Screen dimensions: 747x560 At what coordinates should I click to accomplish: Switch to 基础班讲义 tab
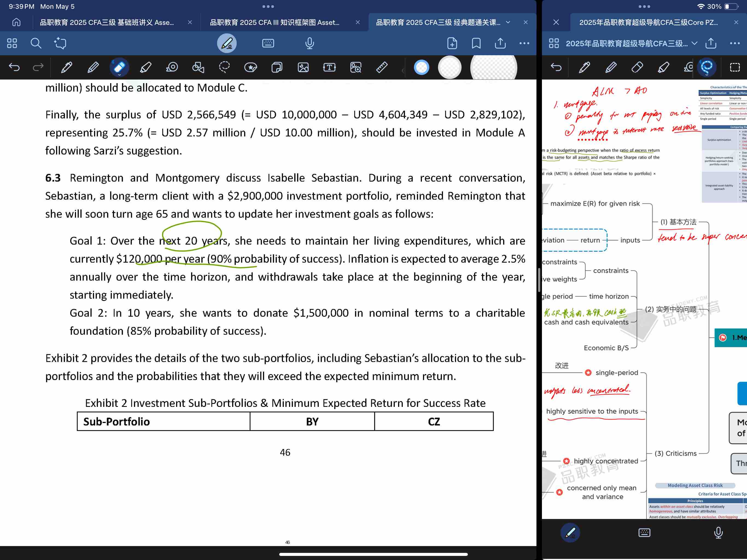pyautogui.click(x=107, y=22)
